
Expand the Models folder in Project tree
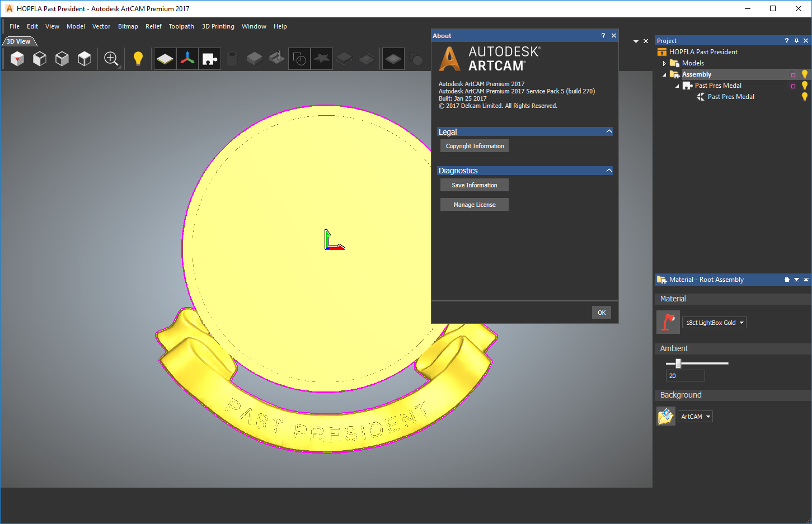664,63
